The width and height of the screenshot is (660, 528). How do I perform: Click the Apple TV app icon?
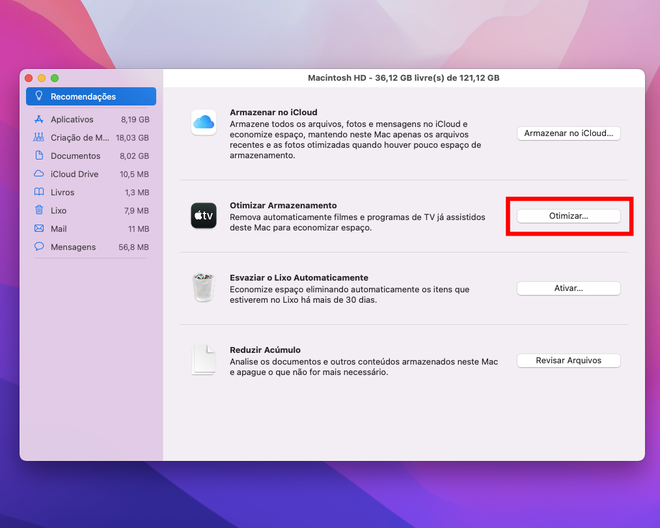point(204,216)
